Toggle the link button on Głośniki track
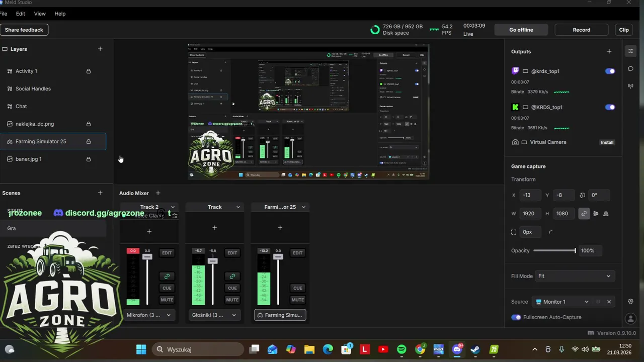The height and width of the screenshot is (362, 644). pos(232,276)
